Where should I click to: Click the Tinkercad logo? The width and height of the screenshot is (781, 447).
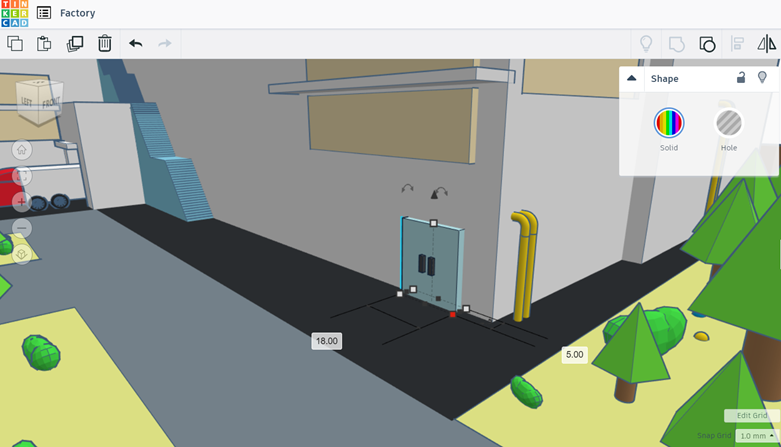click(x=14, y=13)
